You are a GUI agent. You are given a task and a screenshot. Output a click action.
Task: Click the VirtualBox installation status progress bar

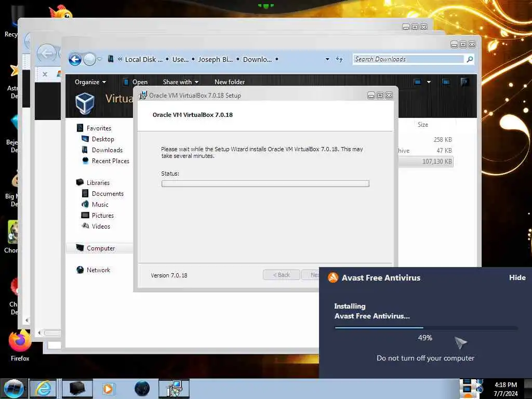click(x=265, y=183)
